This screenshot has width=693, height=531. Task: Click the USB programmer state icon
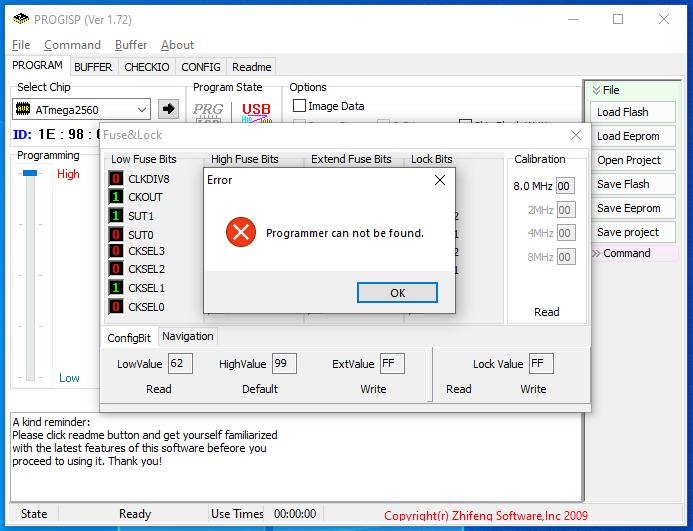coord(256,112)
